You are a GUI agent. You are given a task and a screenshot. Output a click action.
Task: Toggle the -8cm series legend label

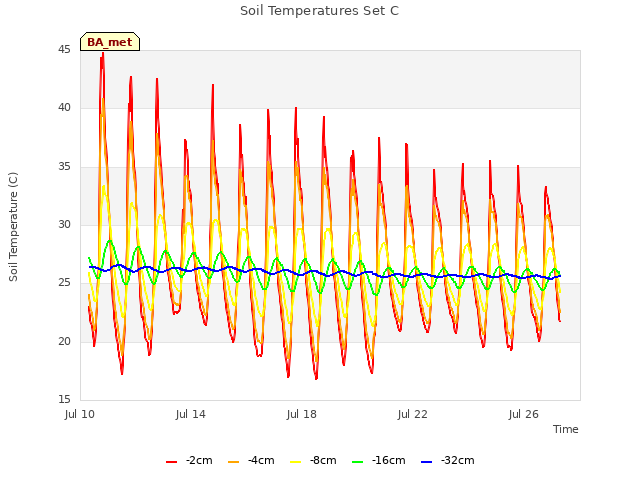tap(323, 460)
